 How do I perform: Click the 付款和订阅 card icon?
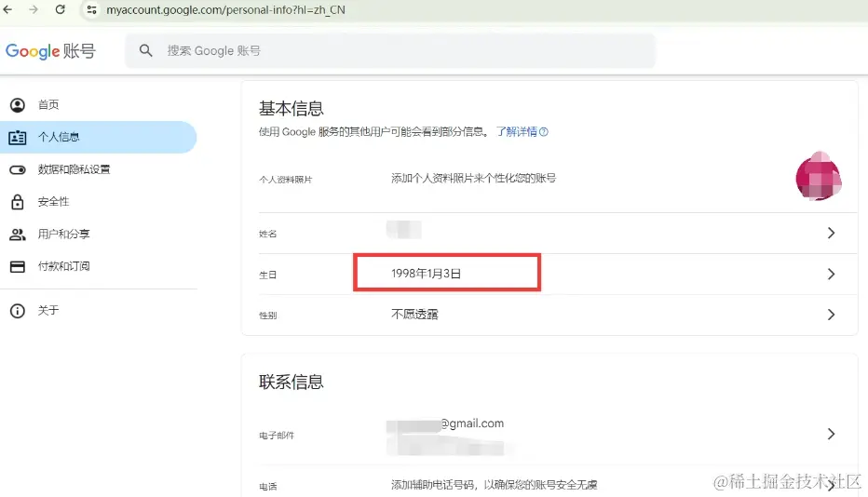[18, 267]
